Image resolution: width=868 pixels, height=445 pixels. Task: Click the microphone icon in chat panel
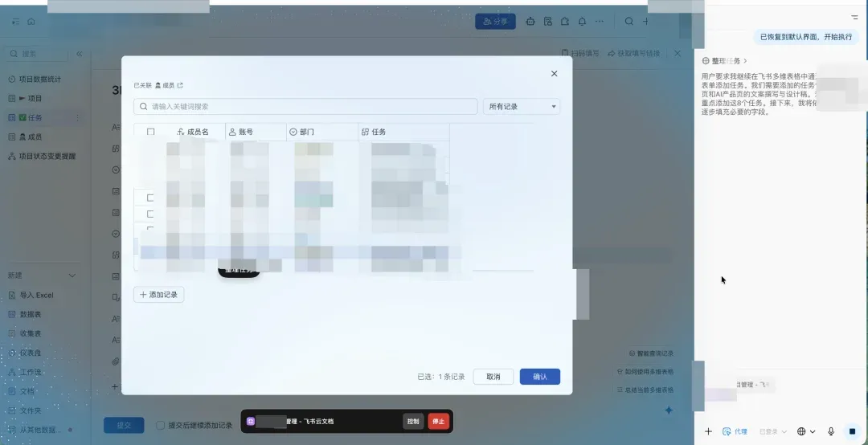pyautogui.click(x=831, y=431)
